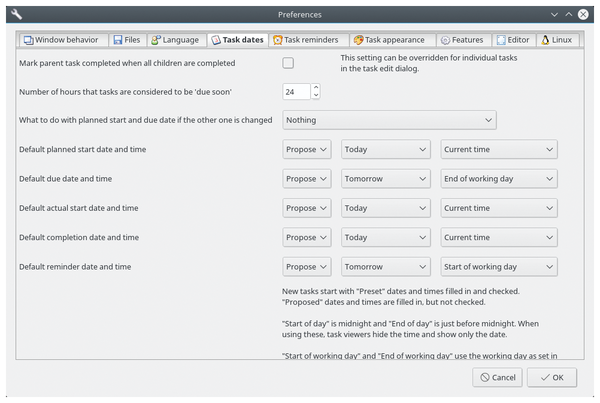Screen dimensions: 600x403
Task: Click 'Default reminder date and time' label
Action: (x=75, y=267)
